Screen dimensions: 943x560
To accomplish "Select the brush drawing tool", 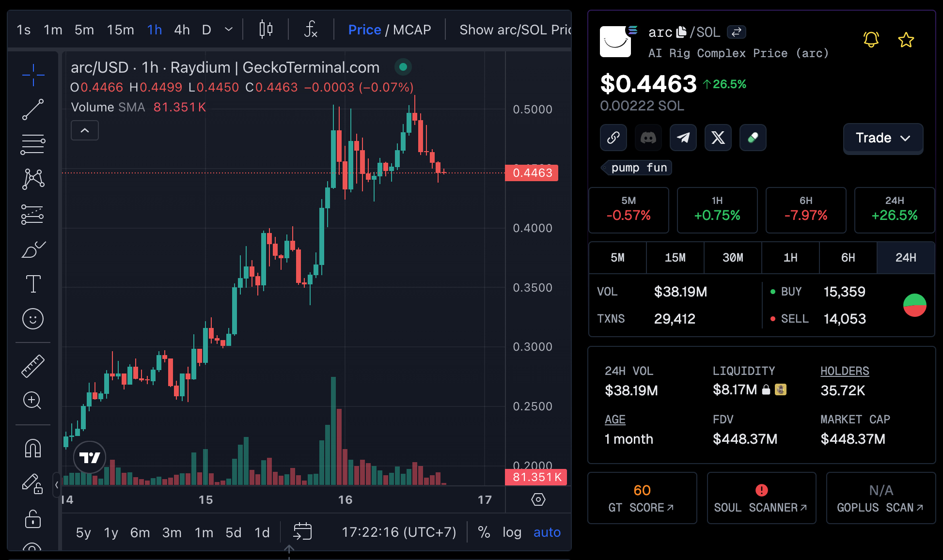I will 33,249.
